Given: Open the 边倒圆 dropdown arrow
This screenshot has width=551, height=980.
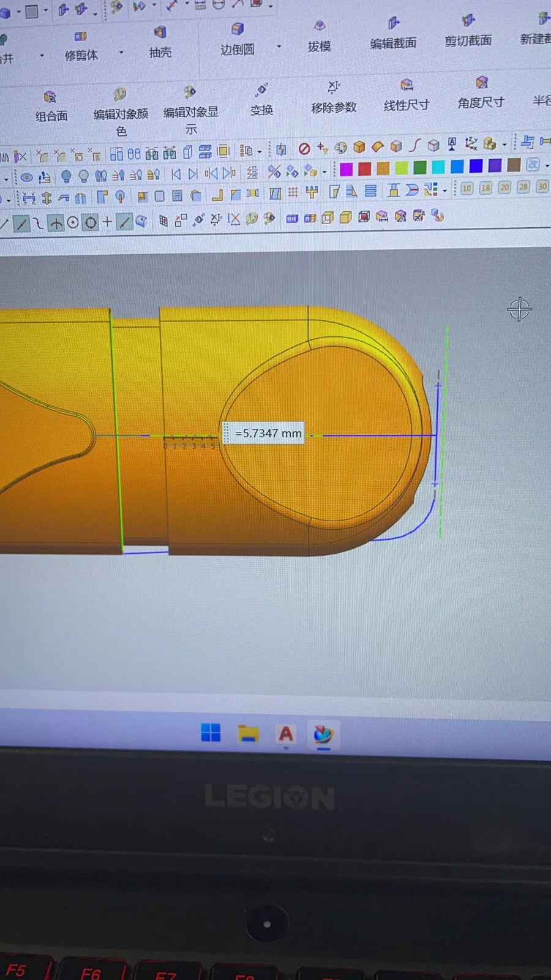Looking at the screenshot, I should pyautogui.click(x=279, y=46).
